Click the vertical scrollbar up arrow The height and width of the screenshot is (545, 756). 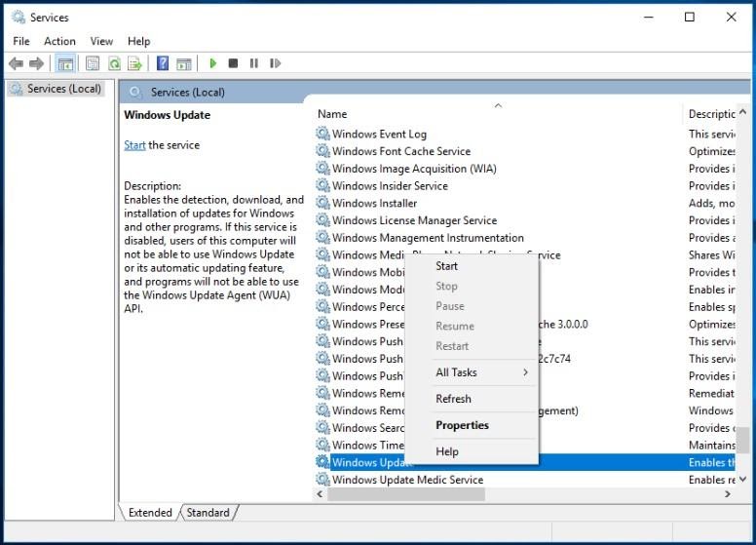pos(743,112)
